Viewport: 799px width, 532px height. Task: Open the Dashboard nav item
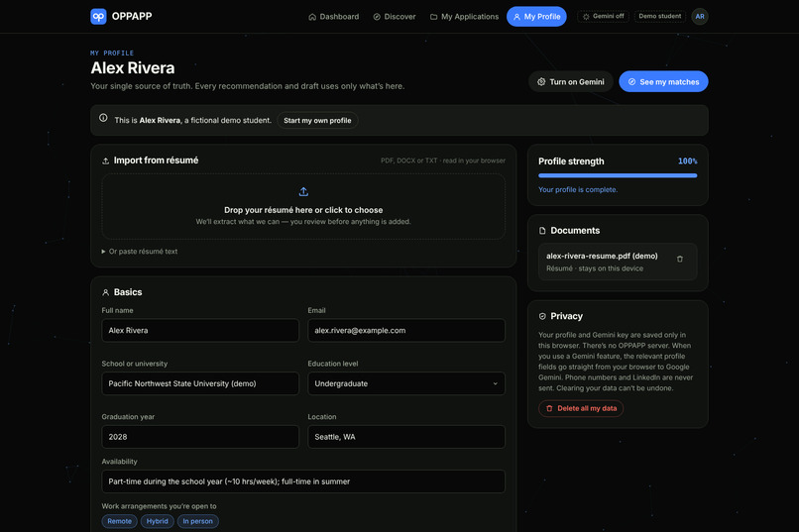[x=334, y=17]
